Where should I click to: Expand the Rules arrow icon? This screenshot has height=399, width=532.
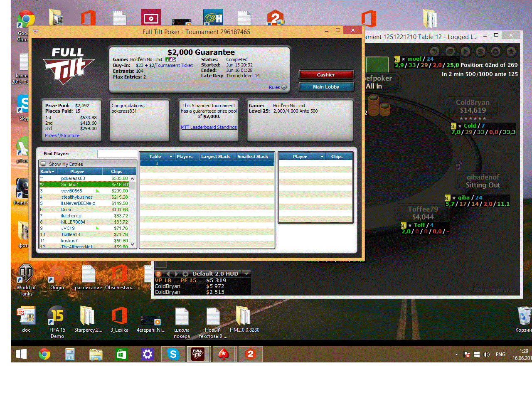(x=284, y=87)
